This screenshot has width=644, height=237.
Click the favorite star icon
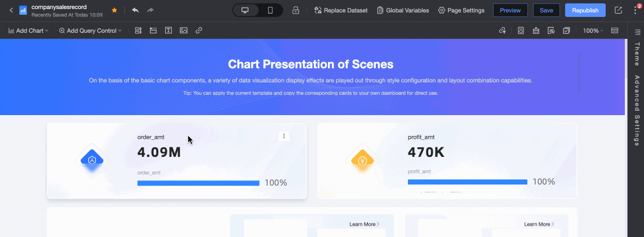pyautogui.click(x=114, y=10)
